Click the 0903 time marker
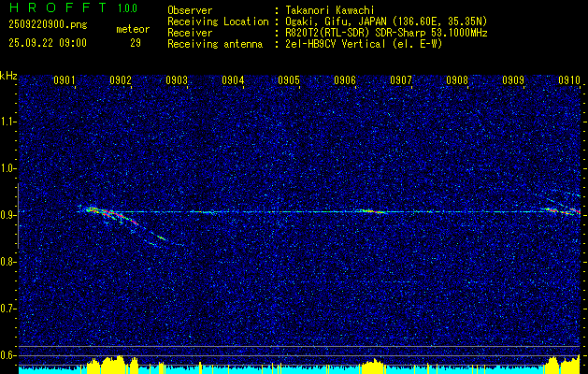This screenshot has width=588, height=374. coord(177,80)
